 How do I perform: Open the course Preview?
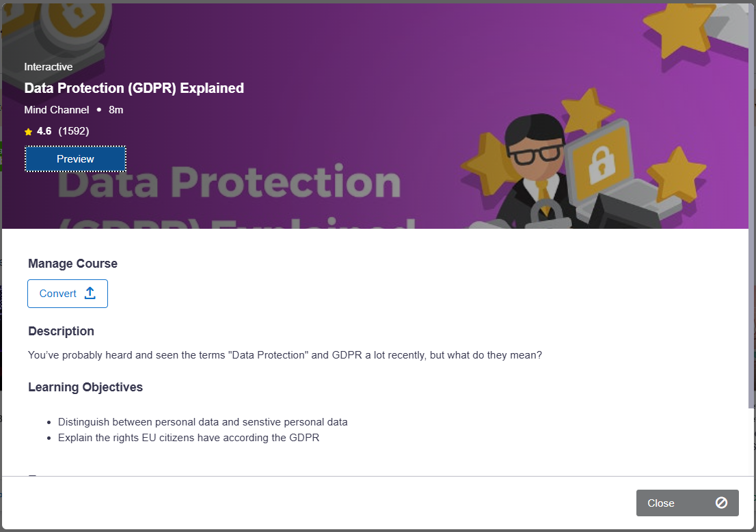(75, 158)
